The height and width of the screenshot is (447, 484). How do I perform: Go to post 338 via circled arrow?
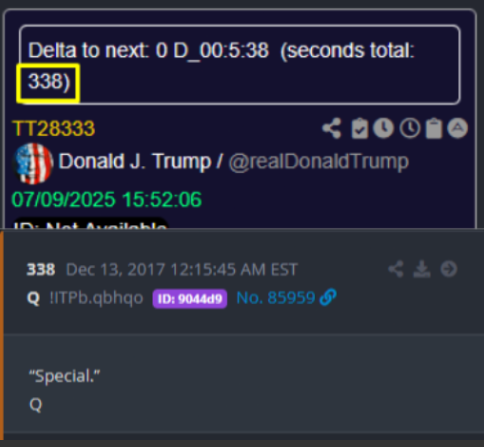[448, 269]
